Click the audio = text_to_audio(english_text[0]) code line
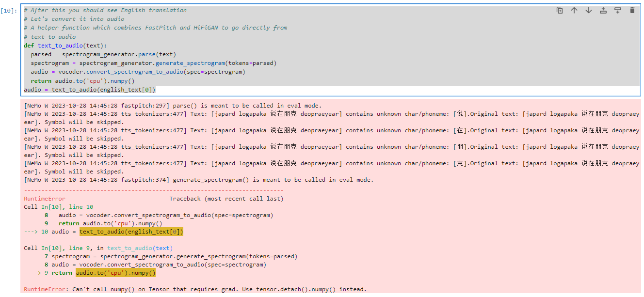The height and width of the screenshot is (297, 644). [90, 90]
